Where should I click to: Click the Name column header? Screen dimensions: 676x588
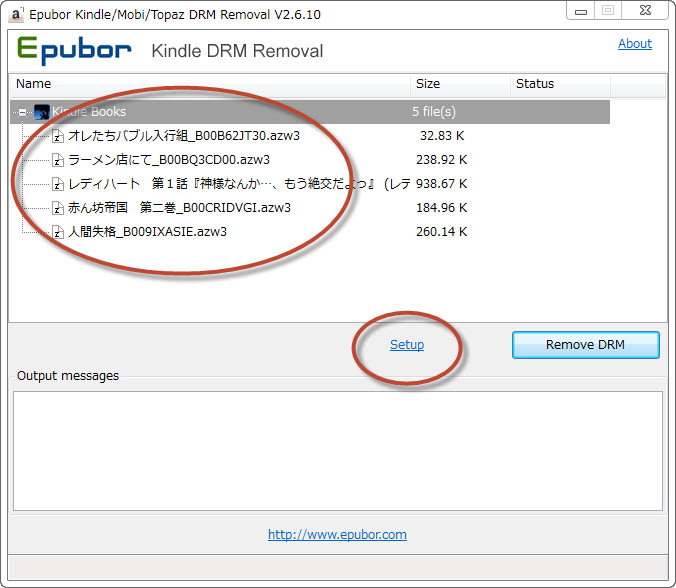tap(210, 84)
